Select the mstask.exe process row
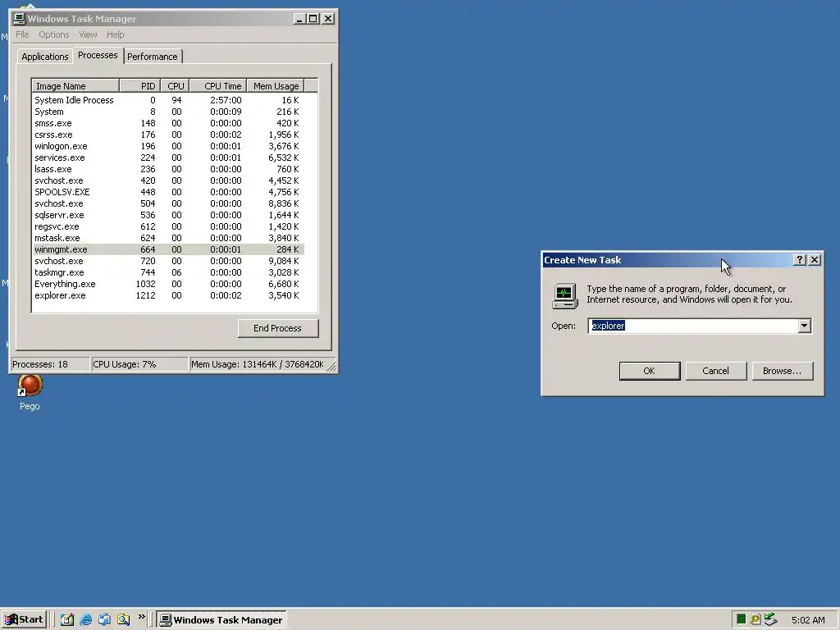The width and height of the screenshot is (840, 630). pos(168,238)
